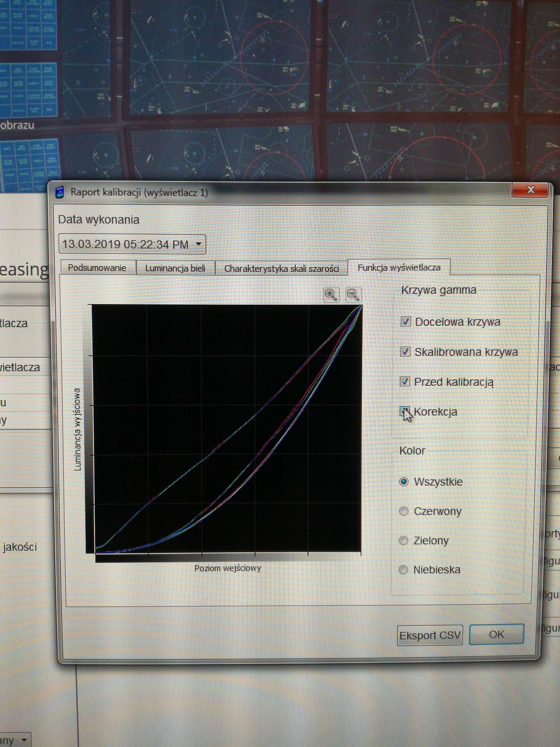
Task: Select the Czerwony radio button
Action: tap(404, 511)
